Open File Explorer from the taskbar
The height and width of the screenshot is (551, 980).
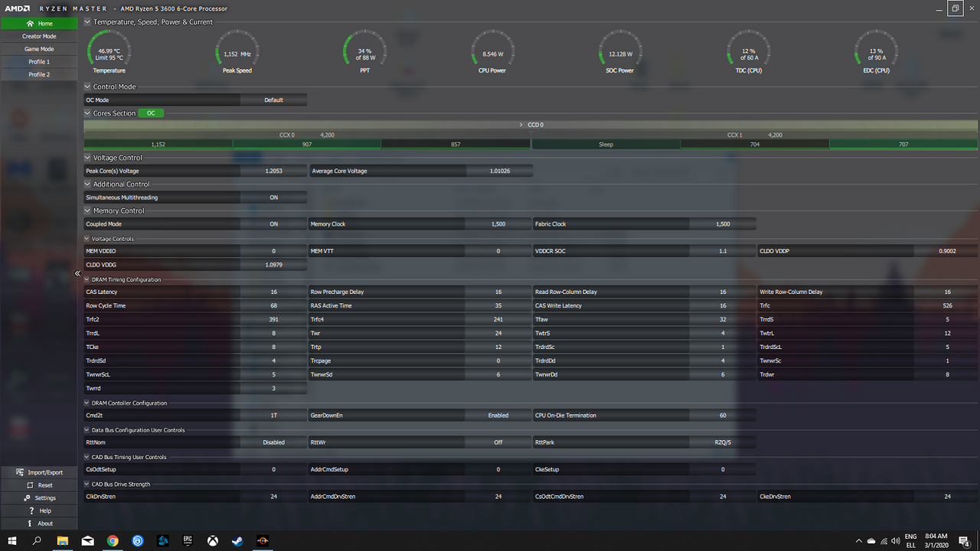coord(62,540)
